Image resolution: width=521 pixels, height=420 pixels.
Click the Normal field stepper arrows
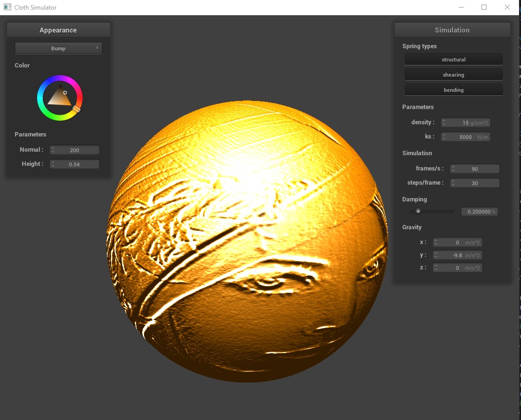point(53,150)
